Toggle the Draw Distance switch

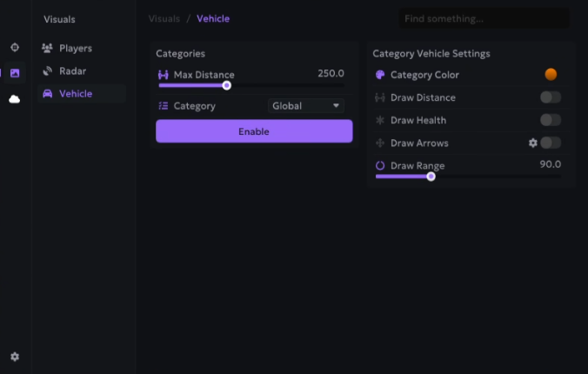coord(550,97)
